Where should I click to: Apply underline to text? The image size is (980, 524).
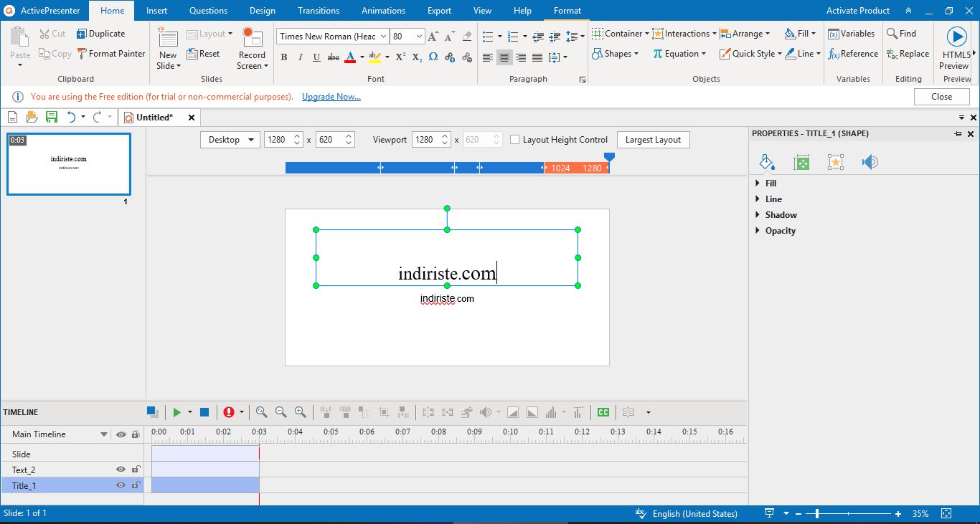(316, 57)
